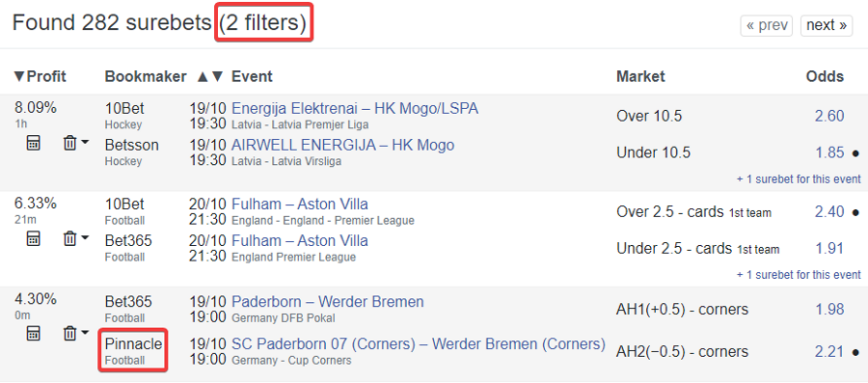Expand hide-options arrow beside 8.09% trash icon
The image size is (868, 383).
tap(85, 142)
